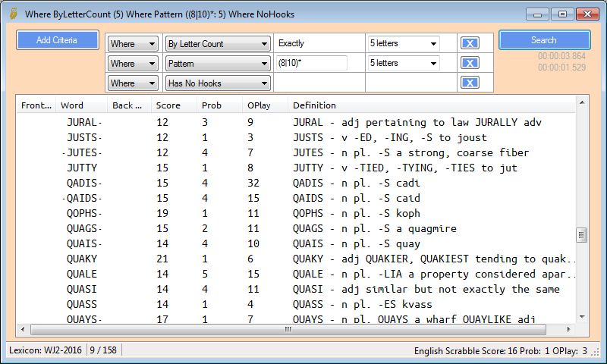The image size is (607, 364).
Task: Open the Where dropdown beside Pattern
Action: [x=133, y=64]
